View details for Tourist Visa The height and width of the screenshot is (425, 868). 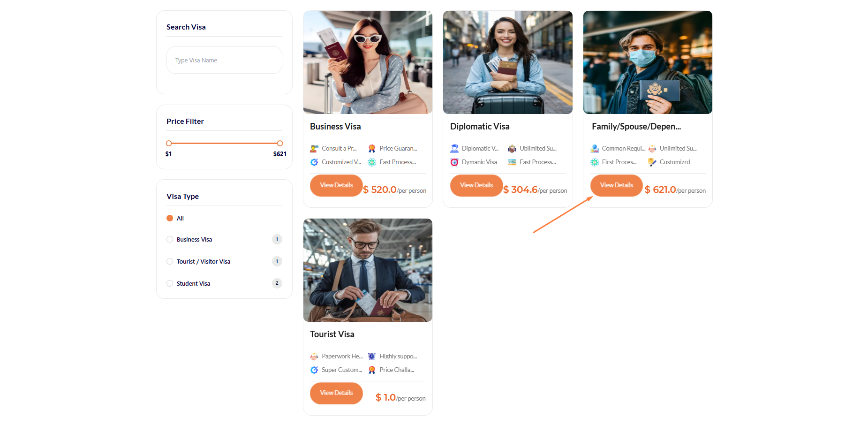tap(336, 393)
